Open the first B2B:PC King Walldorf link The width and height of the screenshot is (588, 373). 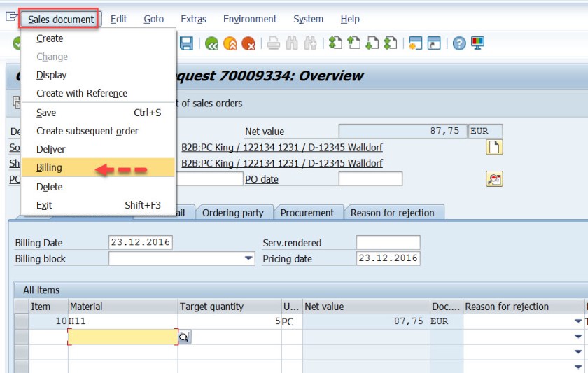pyautogui.click(x=282, y=148)
